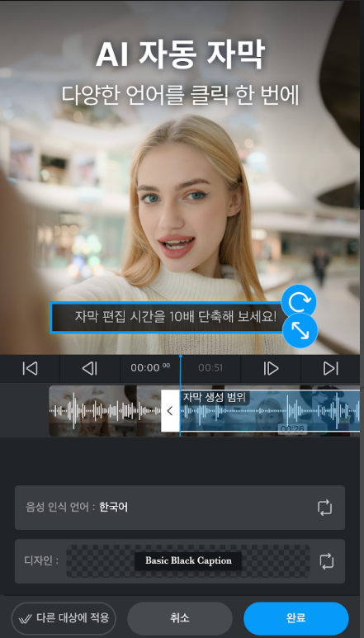Click the 디자인 label
This screenshot has width=364, height=638.
click(x=41, y=561)
